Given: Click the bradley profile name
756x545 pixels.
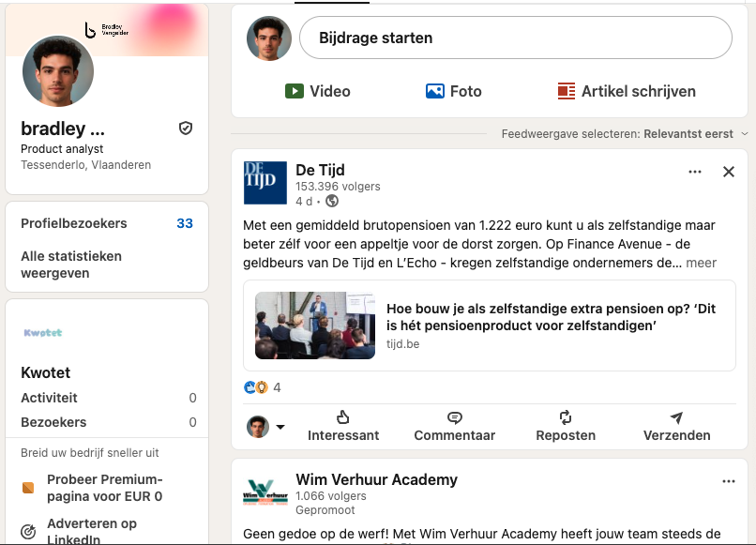Looking at the screenshot, I should (62, 129).
